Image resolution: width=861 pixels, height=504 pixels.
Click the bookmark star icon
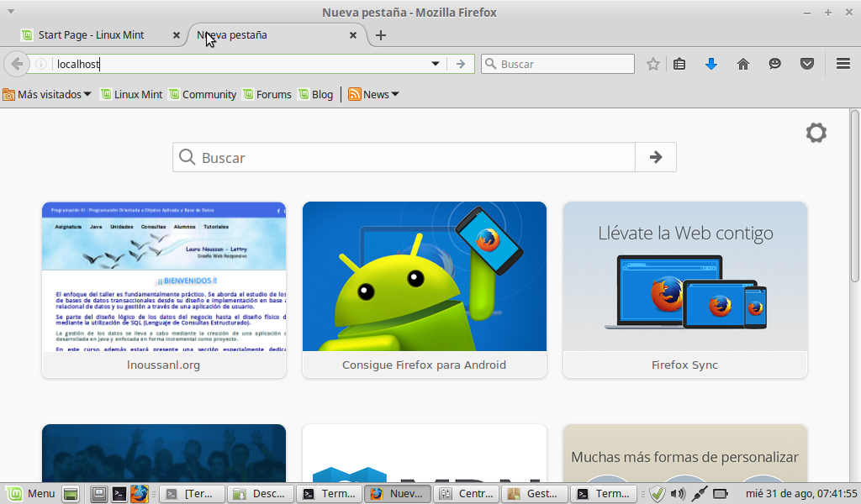653,64
